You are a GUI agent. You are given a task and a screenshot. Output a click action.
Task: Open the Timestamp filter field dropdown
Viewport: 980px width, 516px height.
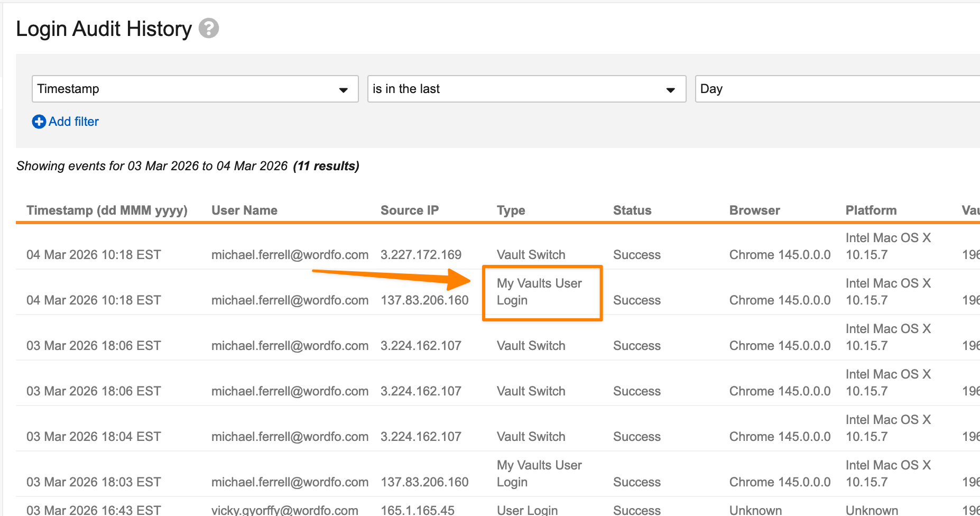point(195,89)
